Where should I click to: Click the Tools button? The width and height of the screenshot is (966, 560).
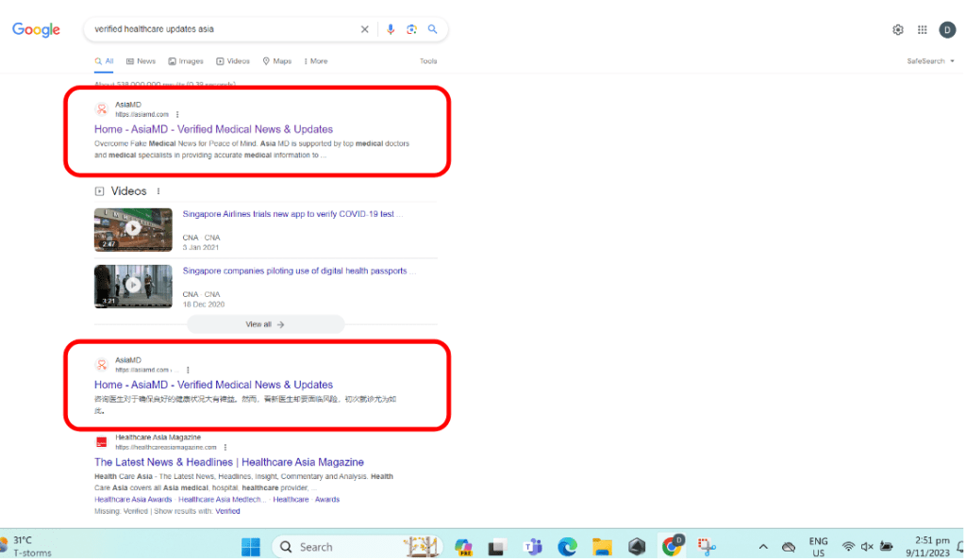[x=428, y=61]
